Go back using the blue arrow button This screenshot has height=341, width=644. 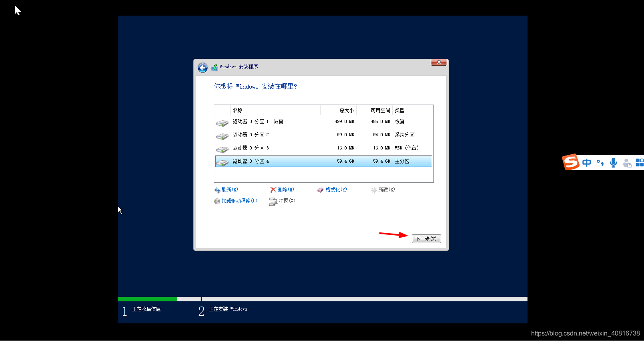[x=203, y=68]
